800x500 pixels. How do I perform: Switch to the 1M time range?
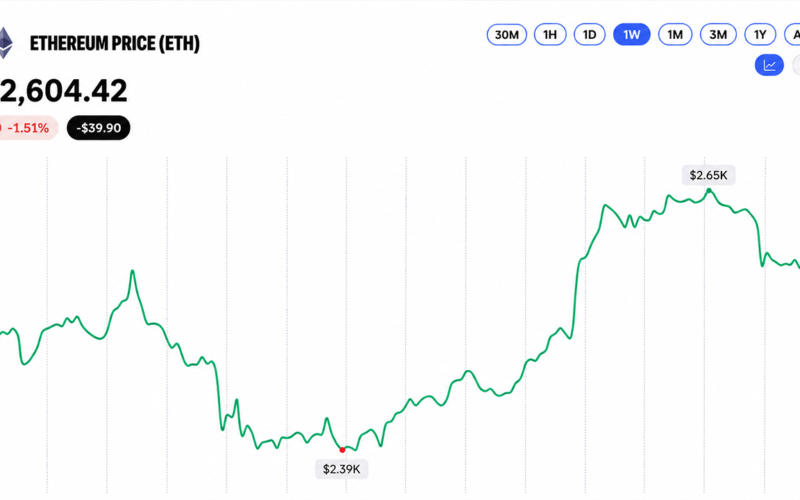point(675,35)
